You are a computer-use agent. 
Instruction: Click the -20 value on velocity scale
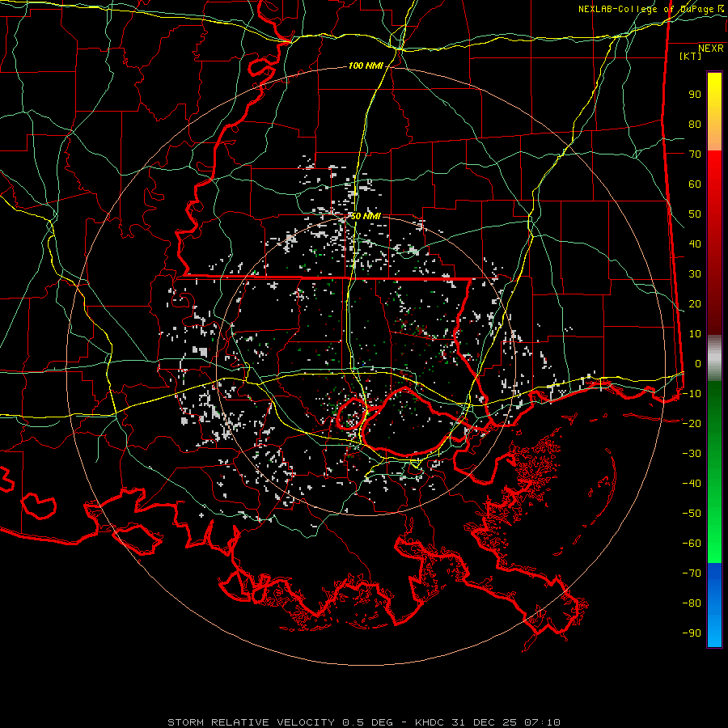coord(692,424)
